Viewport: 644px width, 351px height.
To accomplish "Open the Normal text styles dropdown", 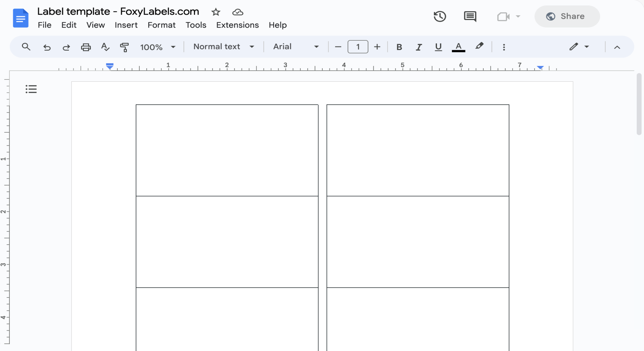I will pos(223,47).
